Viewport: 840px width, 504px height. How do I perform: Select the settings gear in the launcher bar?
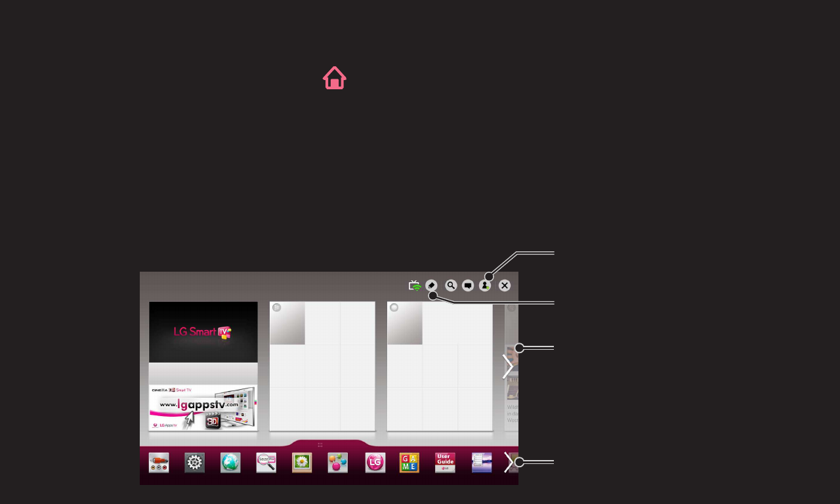click(x=194, y=462)
